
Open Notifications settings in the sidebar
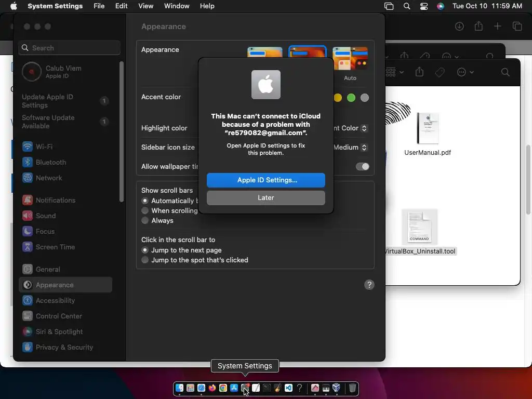coord(65,200)
